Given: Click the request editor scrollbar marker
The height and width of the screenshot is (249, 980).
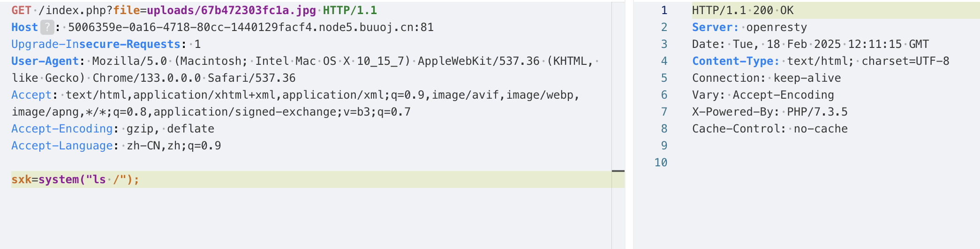Looking at the screenshot, I should (618, 171).
